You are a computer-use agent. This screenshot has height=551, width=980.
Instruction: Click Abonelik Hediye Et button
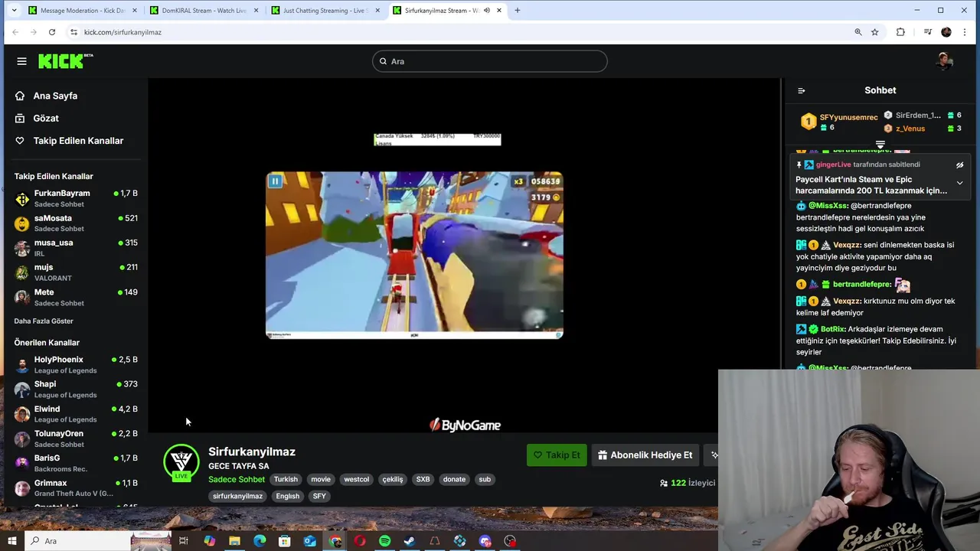coord(645,455)
